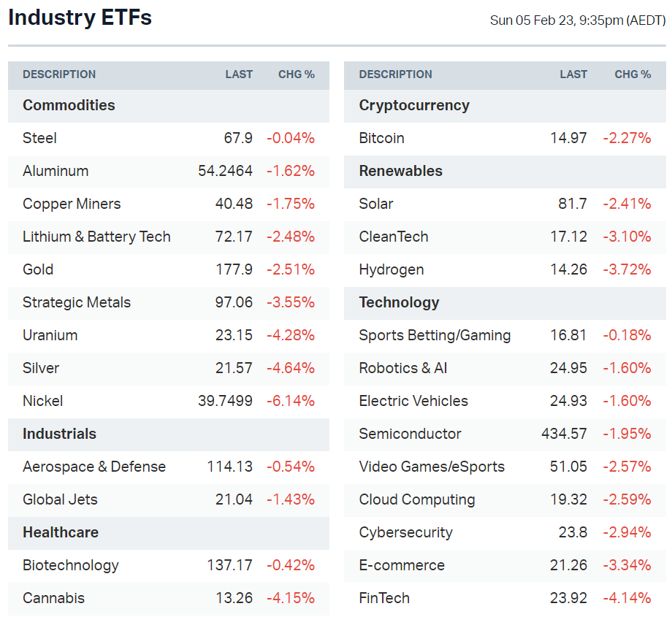Open the Cannabis ETF entry
Screen dimensions: 672x617
(x=53, y=598)
